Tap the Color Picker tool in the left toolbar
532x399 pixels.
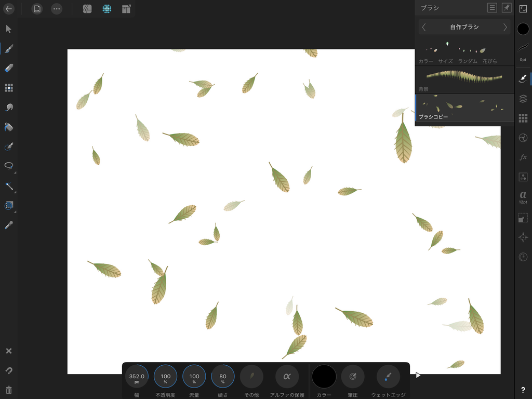point(8,225)
